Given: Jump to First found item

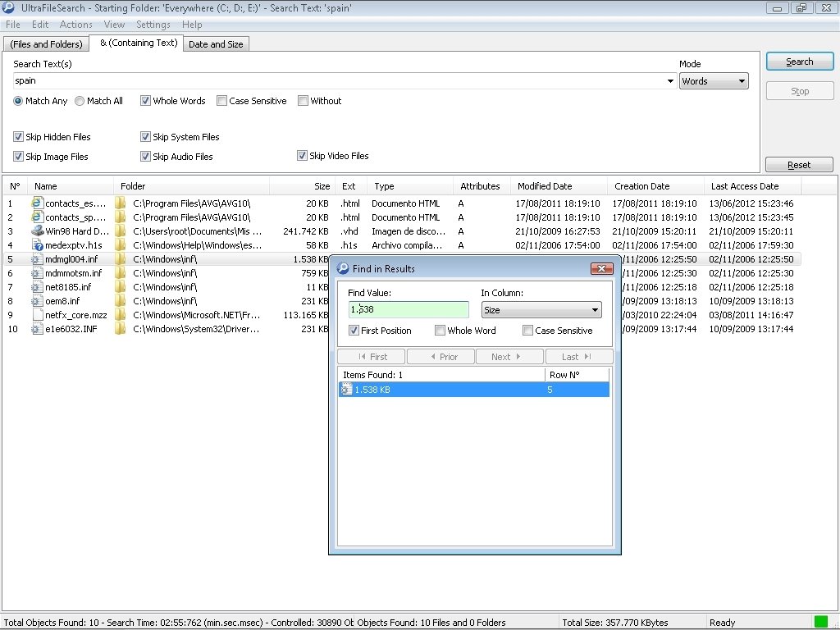Looking at the screenshot, I should (x=372, y=357).
